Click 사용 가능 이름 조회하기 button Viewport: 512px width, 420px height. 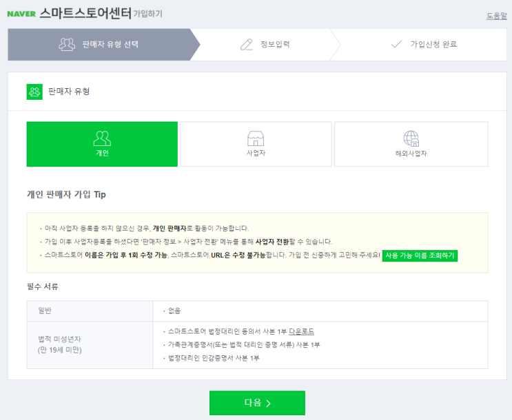click(420, 255)
